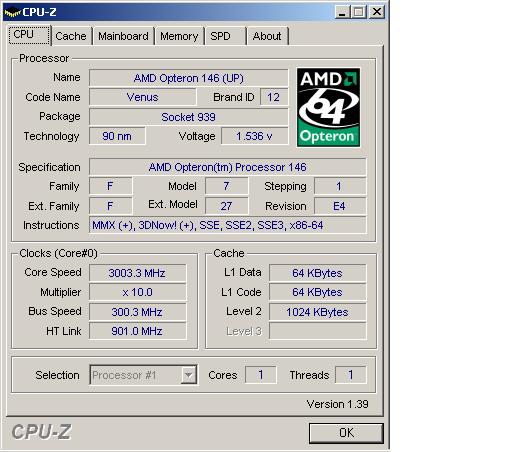Open the About tab
Viewport: 512px width, 452px height.
point(267,36)
